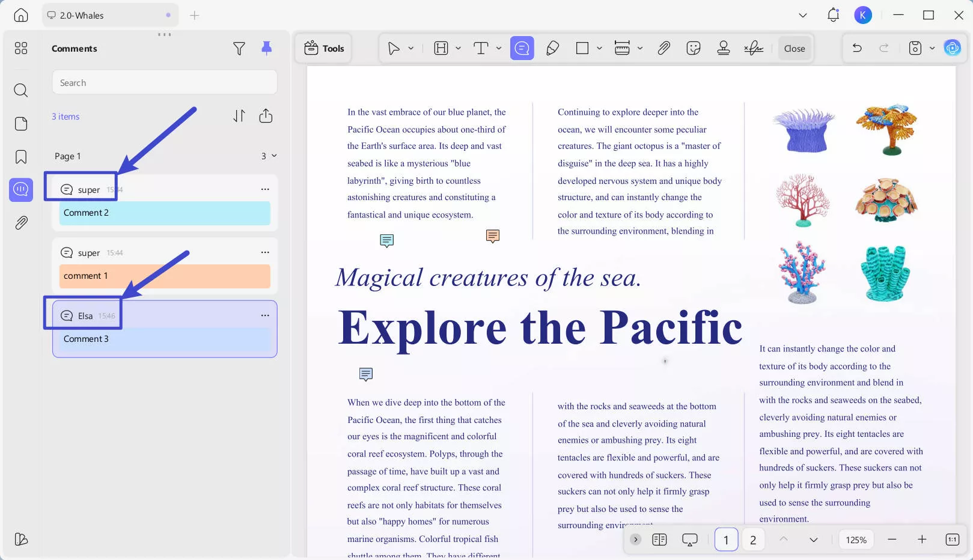The image size is (973, 560).
Task: Toggle the comments panel in sidebar
Action: click(21, 190)
